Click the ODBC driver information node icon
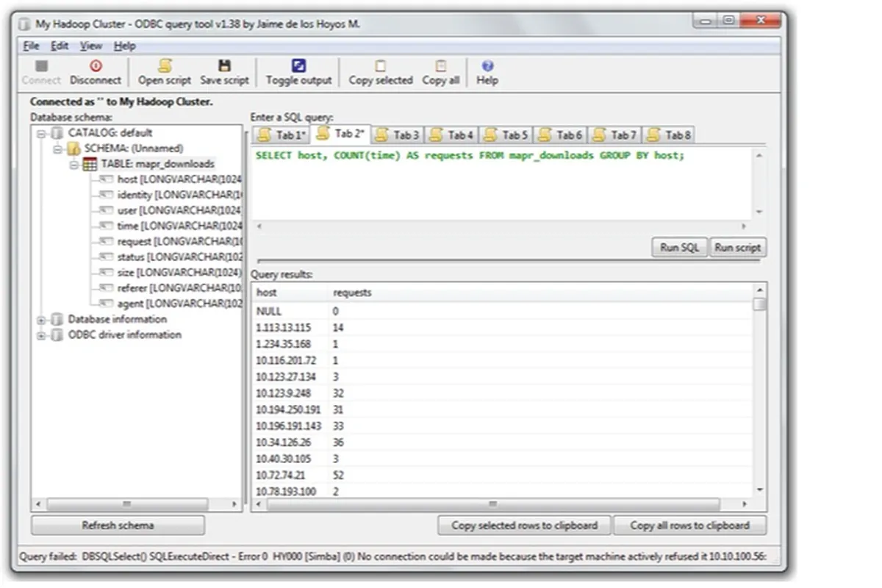This screenshot has height=588, width=882. (57, 335)
